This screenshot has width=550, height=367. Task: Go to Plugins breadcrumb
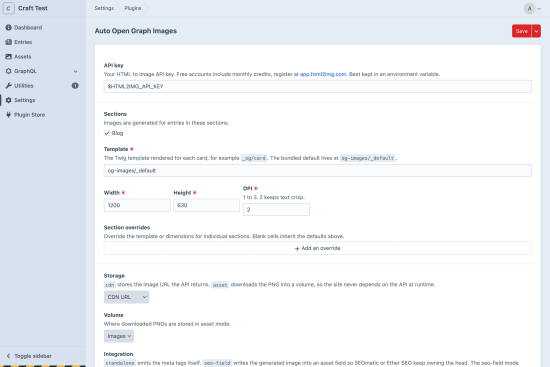coord(133,8)
